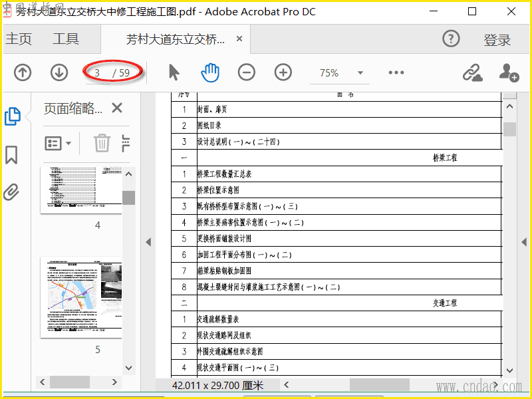
Task: Open the bookmarks panel icon
Action: pos(11,155)
